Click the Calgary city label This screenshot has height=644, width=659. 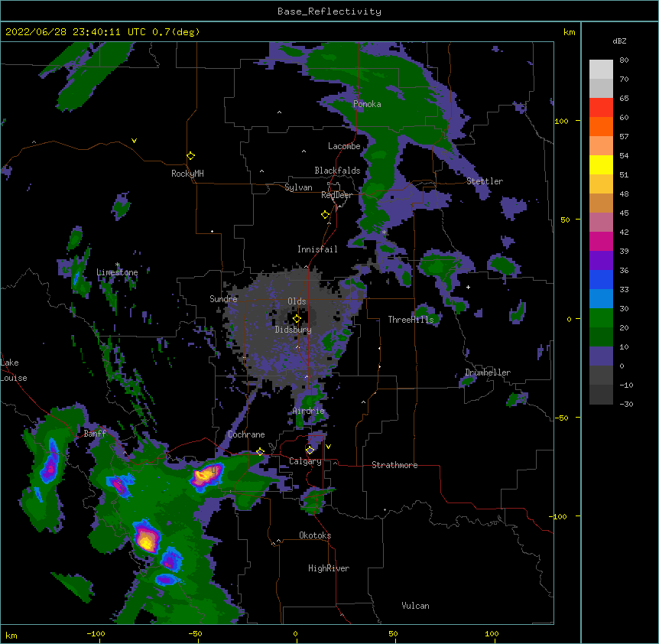(x=305, y=461)
